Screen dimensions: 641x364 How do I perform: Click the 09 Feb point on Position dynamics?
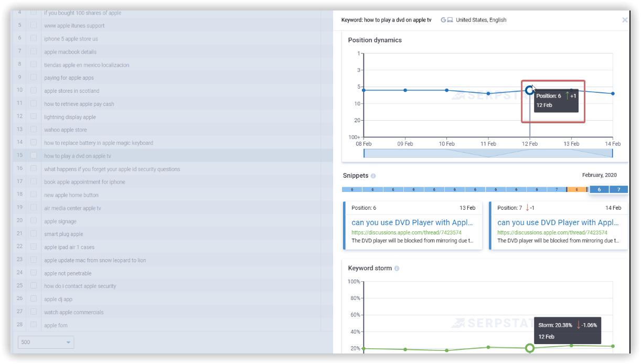tap(405, 90)
